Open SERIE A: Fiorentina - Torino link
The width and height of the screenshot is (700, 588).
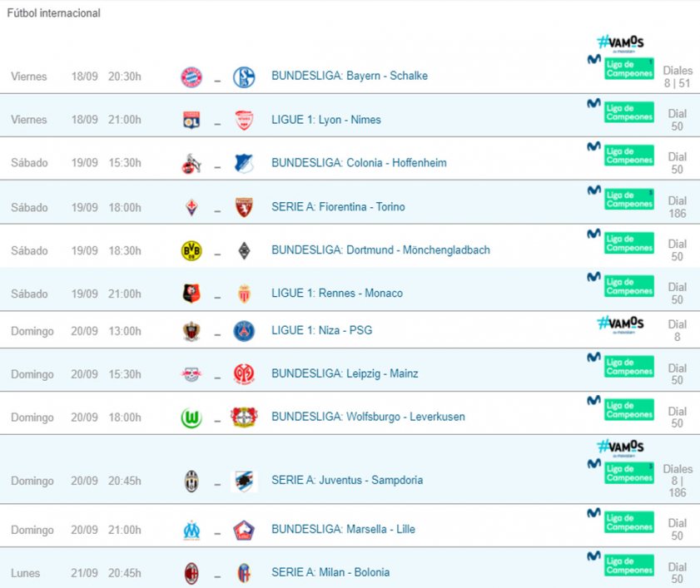(339, 206)
